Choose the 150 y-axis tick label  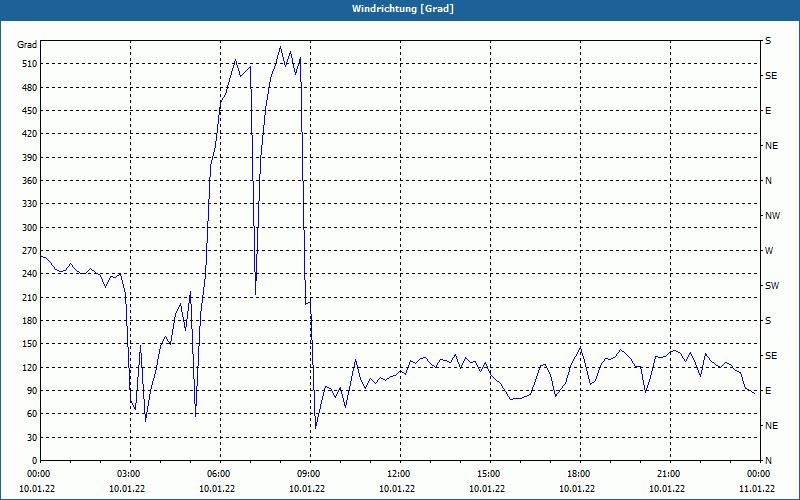(30, 344)
